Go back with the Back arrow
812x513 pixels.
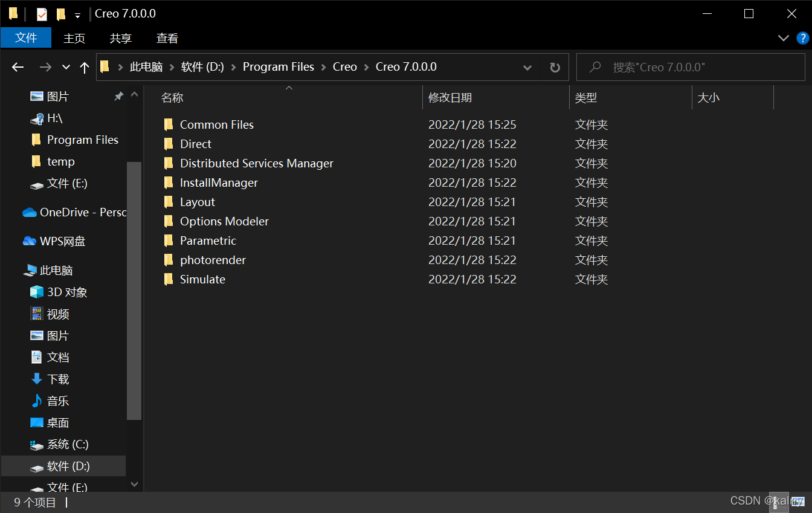(x=18, y=67)
